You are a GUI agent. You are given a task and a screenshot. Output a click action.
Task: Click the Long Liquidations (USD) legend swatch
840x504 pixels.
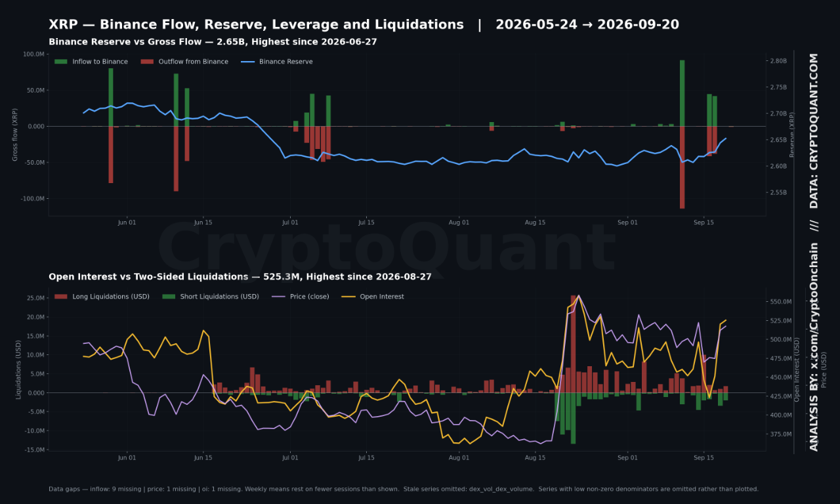[x=61, y=297]
